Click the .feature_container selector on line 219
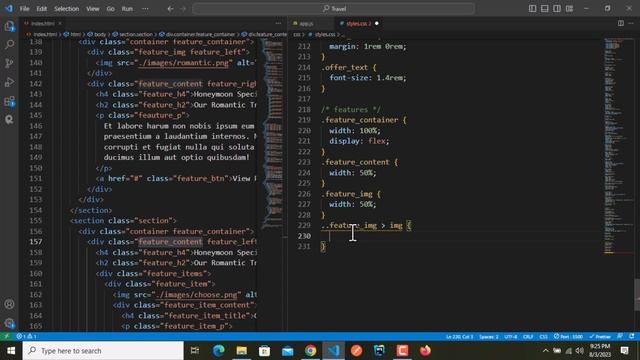This screenshot has width=640, height=360. click(359, 120)
